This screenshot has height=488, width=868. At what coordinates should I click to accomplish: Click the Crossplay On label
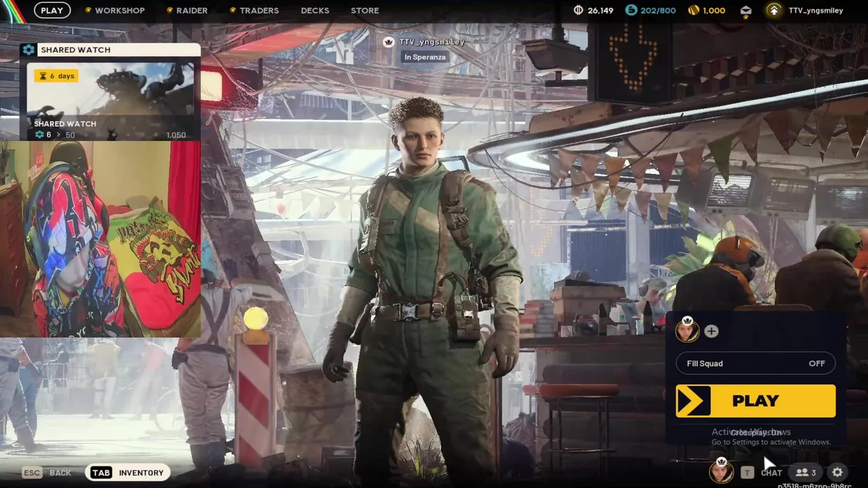[x=756, y=432]
